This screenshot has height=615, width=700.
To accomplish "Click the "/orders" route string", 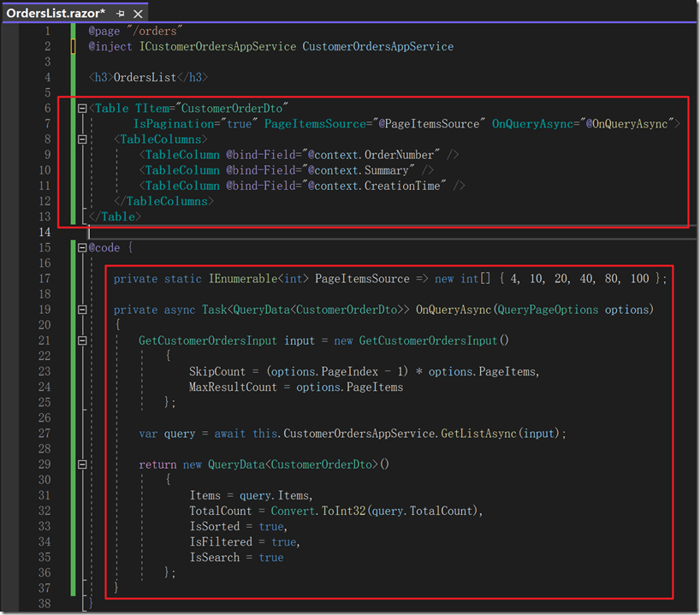I will pos(155,31).
